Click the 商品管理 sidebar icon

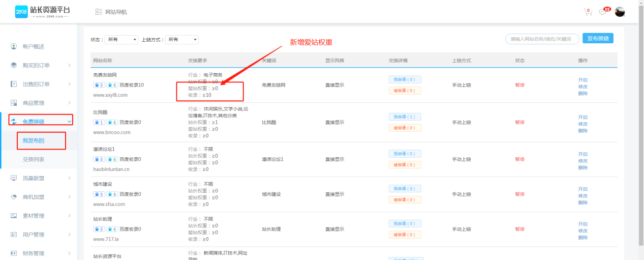click(x=14, y=103)
